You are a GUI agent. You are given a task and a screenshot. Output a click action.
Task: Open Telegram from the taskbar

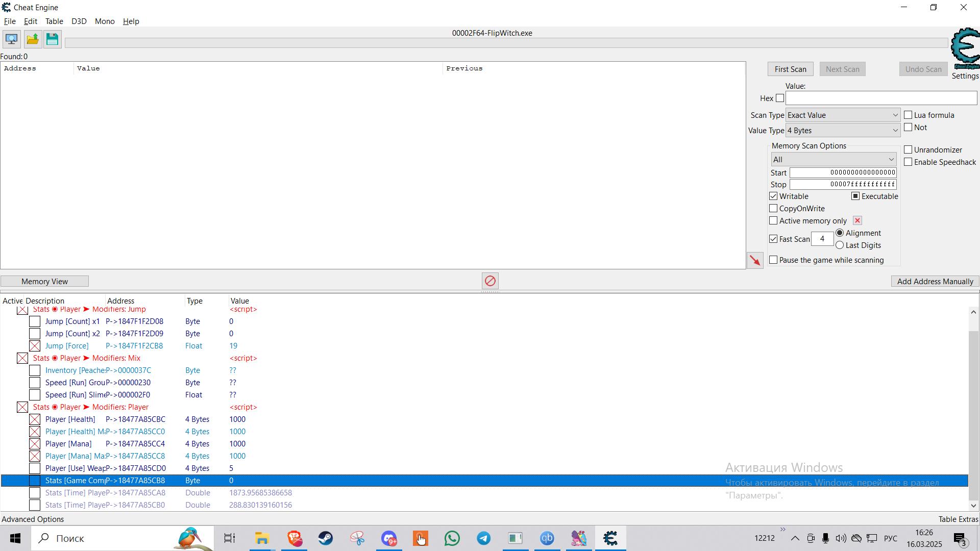[x=483, y=538]
